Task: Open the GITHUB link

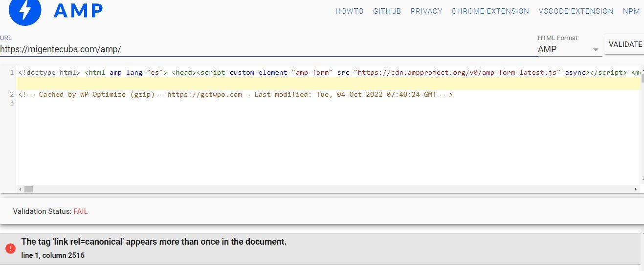Action: click(x=387, y=11)
